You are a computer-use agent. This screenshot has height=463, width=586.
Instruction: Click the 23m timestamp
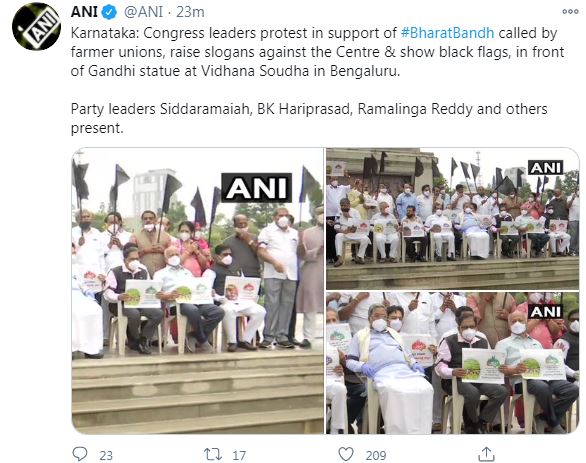coord(190,12)
